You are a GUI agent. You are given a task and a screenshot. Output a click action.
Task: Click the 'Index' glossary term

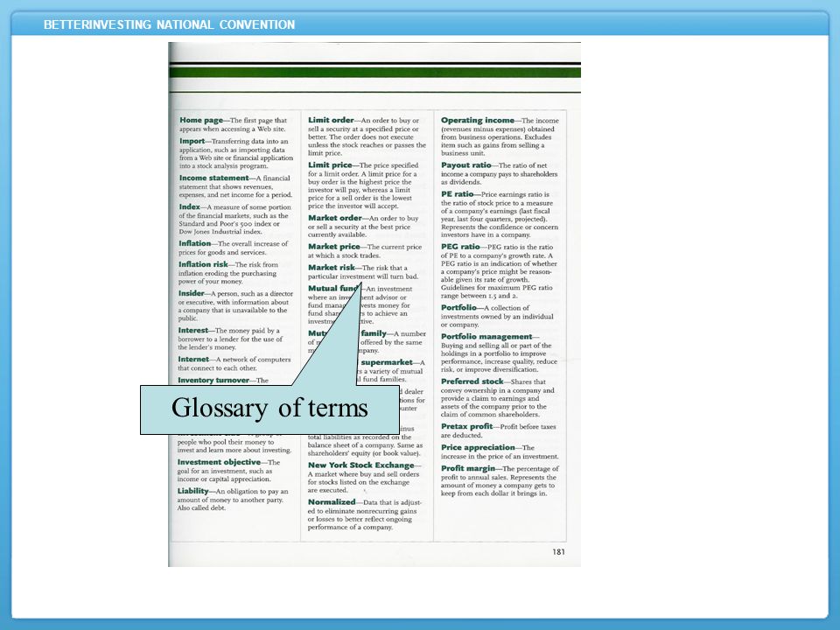[189, 206]
